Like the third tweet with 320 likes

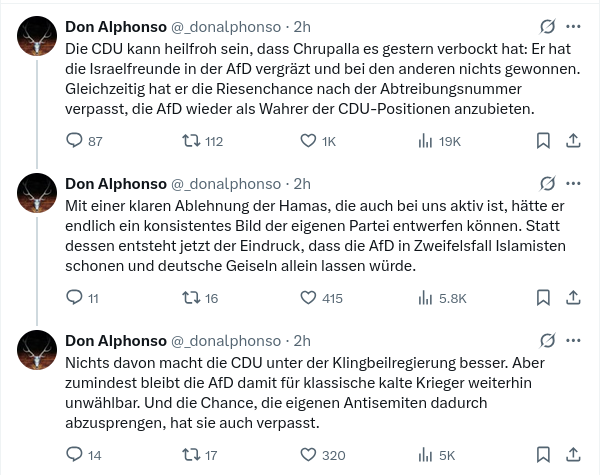(309, 455)
